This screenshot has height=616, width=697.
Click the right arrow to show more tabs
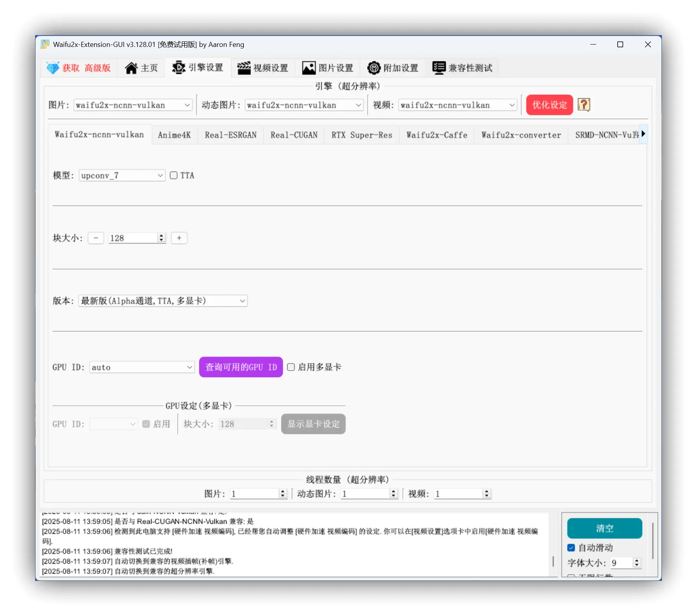pos(643,134)
